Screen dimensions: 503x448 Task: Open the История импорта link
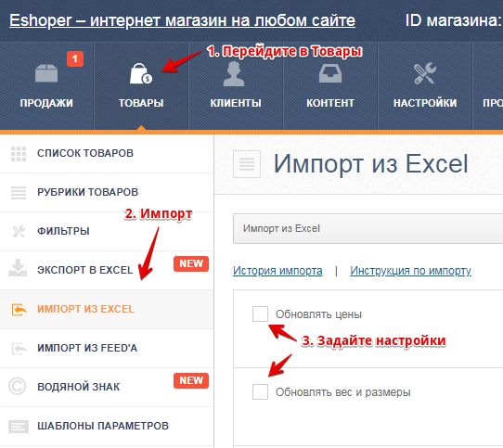click(277, 271)
